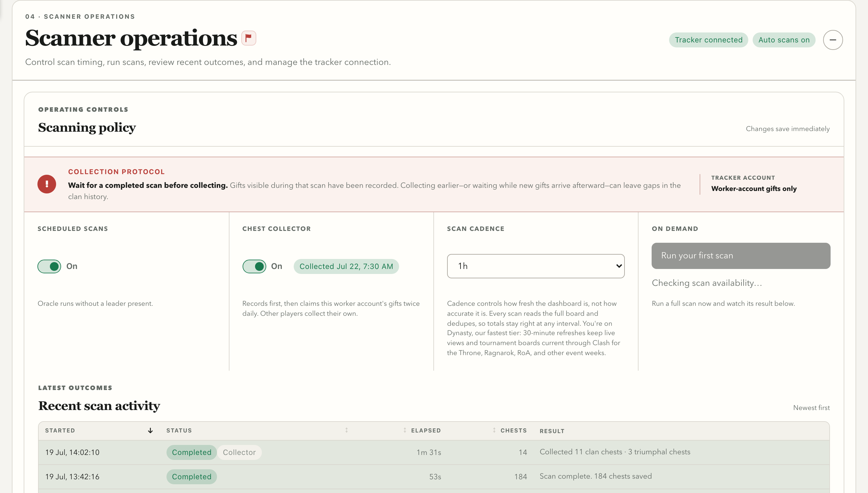Open the Scan Cadence 1h dropdown
This screenshot has width=868, height=493.
pyautogui.click(x=535, y=266)
